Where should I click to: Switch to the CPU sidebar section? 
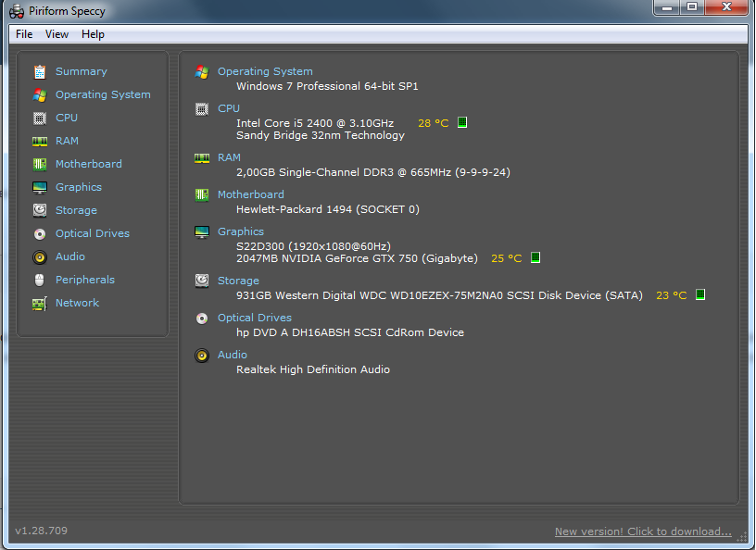tap(67, 118)
